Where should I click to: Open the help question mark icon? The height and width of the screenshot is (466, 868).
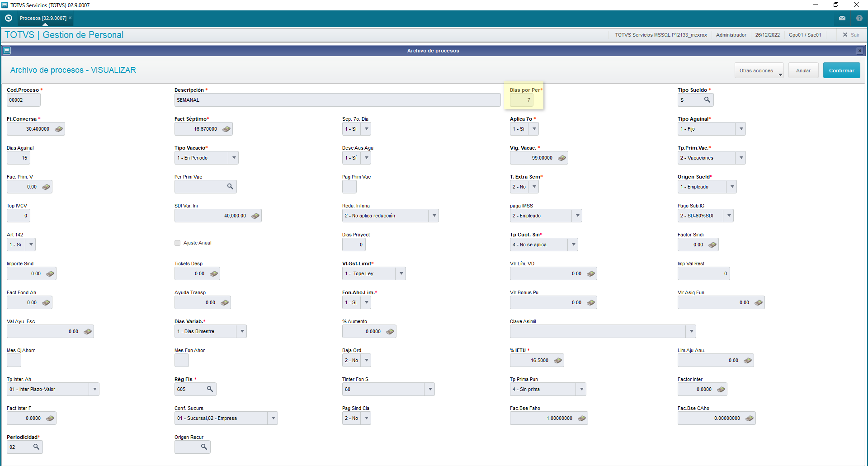(859, 18)
